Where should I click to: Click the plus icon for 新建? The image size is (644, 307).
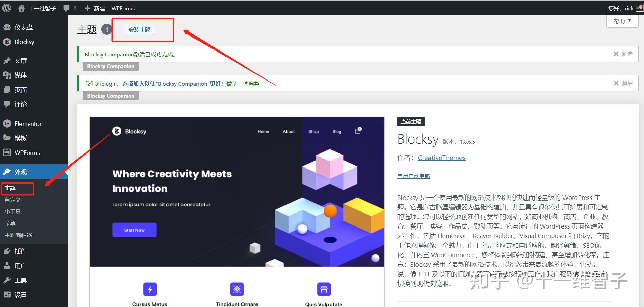(87, 8)
